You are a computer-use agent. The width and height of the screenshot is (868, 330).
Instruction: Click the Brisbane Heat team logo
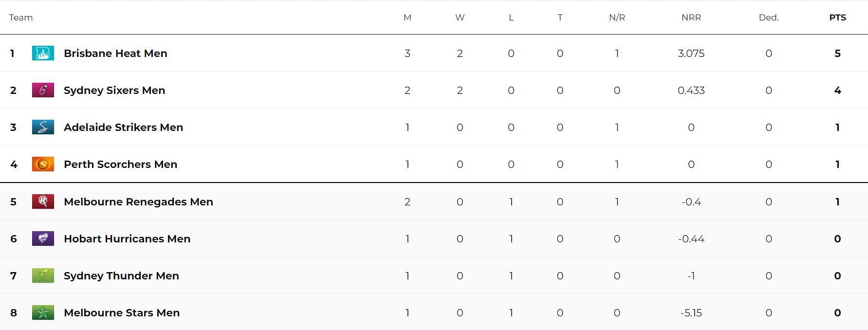pos(43,53)
